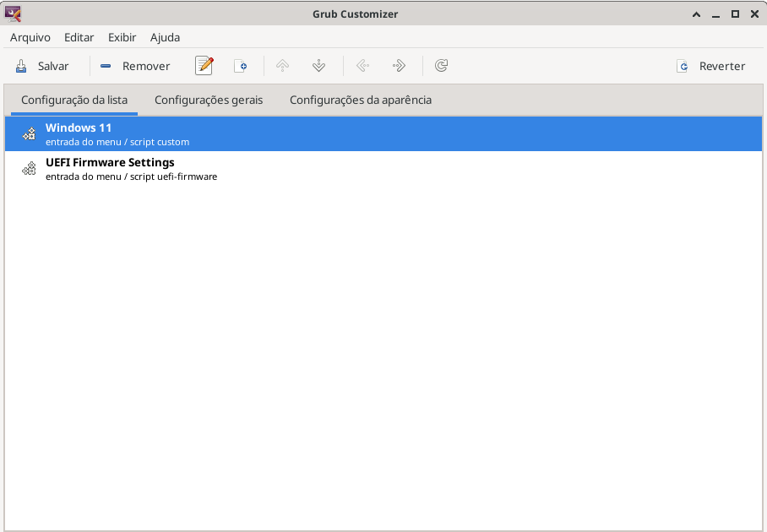Open the Arquivo menu
767x532 pixels.
(30, 38)
